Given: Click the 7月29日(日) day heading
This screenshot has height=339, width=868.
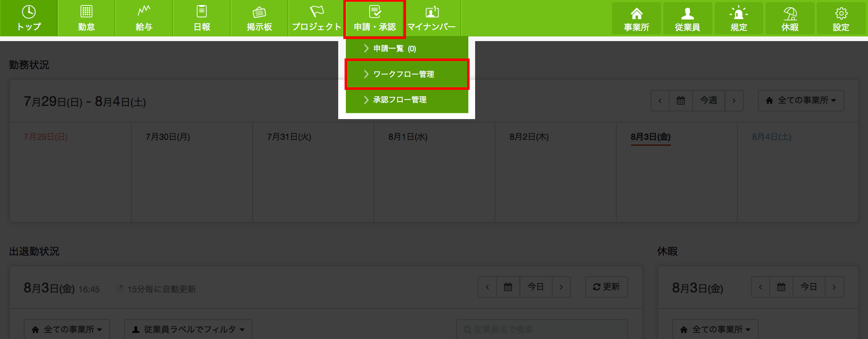Looking at the screenshot, I should point(46,137).
